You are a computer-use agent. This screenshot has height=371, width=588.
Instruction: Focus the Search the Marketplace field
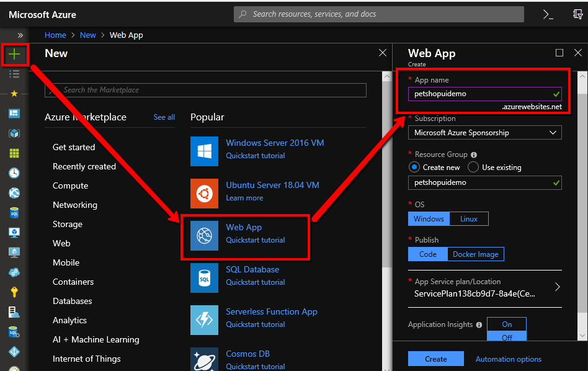click(205, 90)
